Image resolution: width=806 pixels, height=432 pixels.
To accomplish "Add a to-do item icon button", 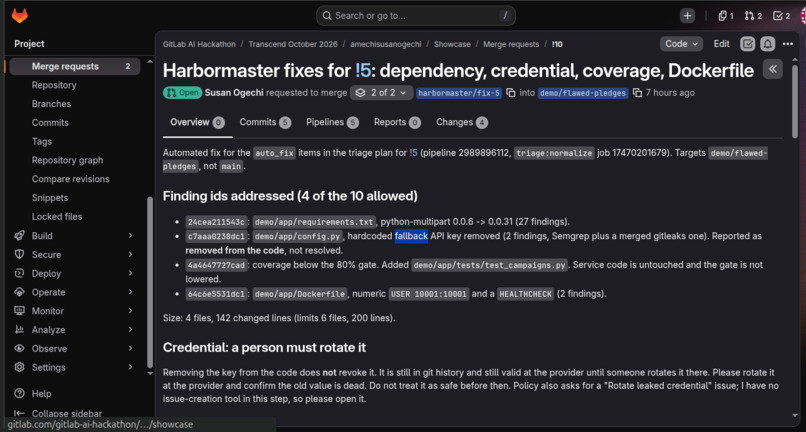I will click(747, 44).
